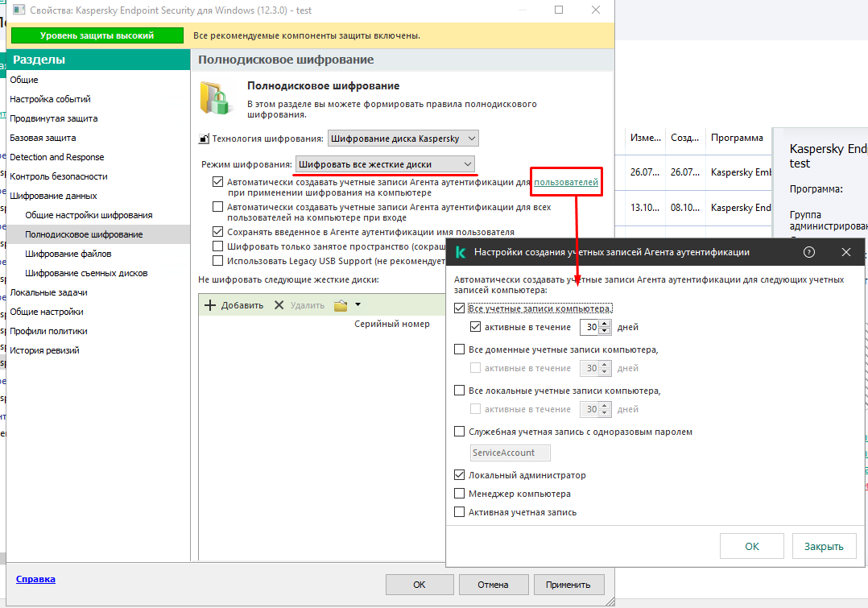The height and width of the screenshot is (608, 868).
Task: Check the Менеджер компьютера option
Action: pos(459,494)
